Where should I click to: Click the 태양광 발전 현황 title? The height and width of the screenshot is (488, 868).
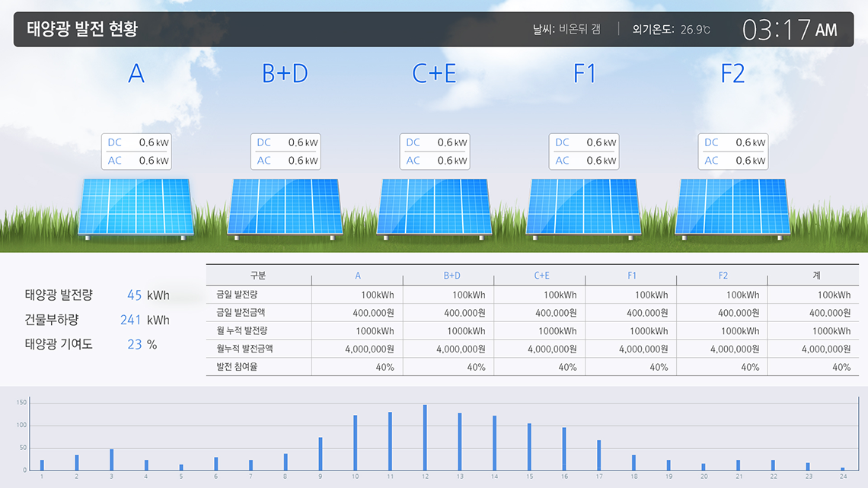82,29
